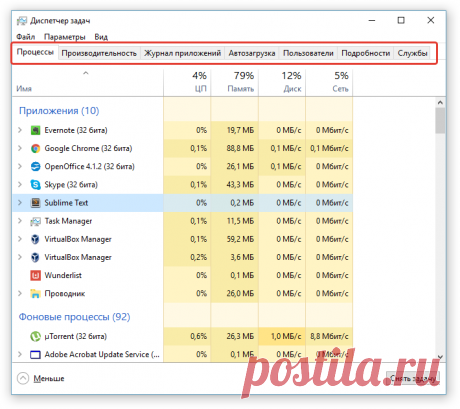Select the Фоновые процессы (92) group header
The image size is (460, 409).
tap(74, 317)
